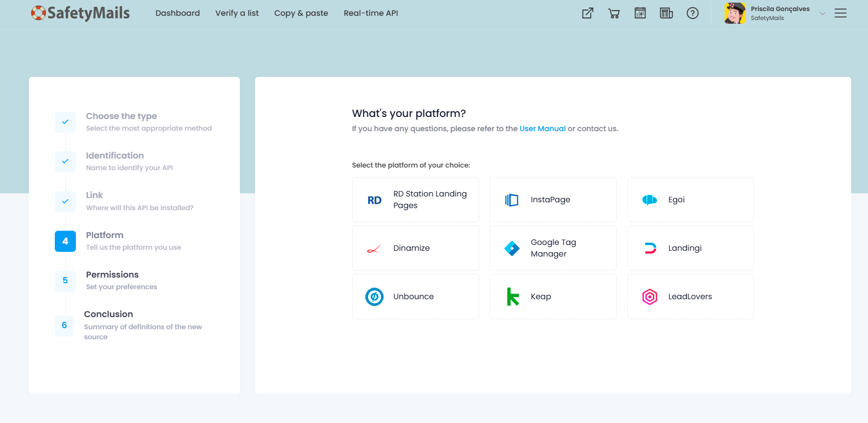Open the news/report icon in header
This screenshot has width=868, height=423.
667,13
